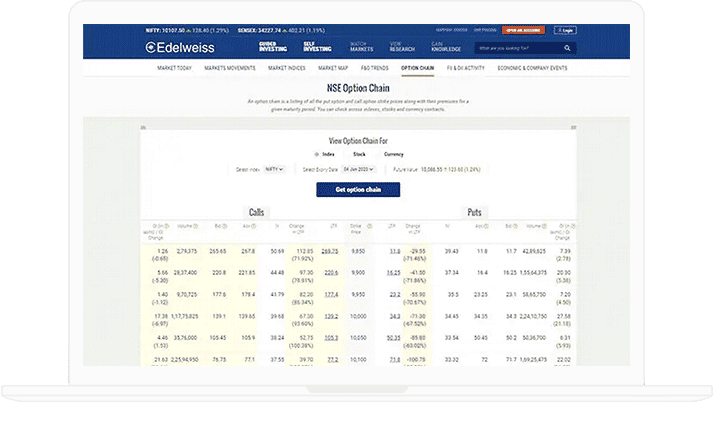This screenshot has height=430, width=715.
Task: Open the Select Expiry Date dropdown
Action: click(357, 170)
